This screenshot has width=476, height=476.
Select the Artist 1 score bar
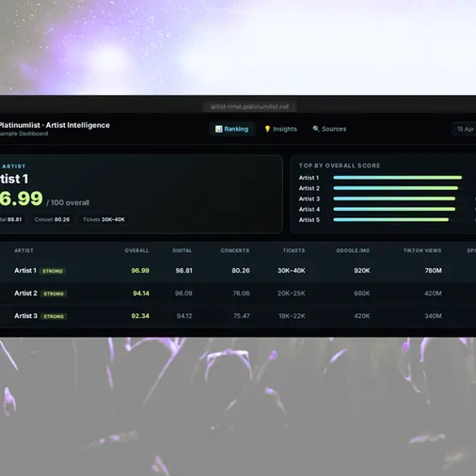pos(398,178)
